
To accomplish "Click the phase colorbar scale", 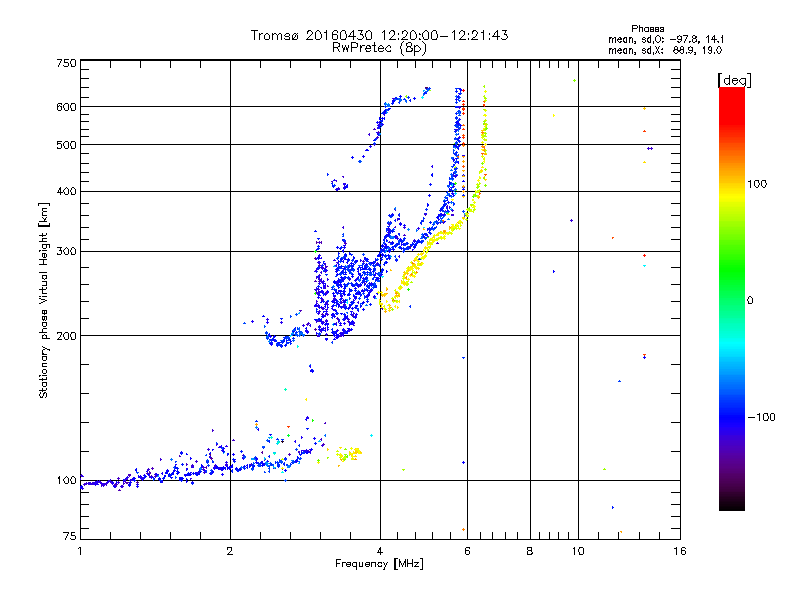I will (732, 299).
